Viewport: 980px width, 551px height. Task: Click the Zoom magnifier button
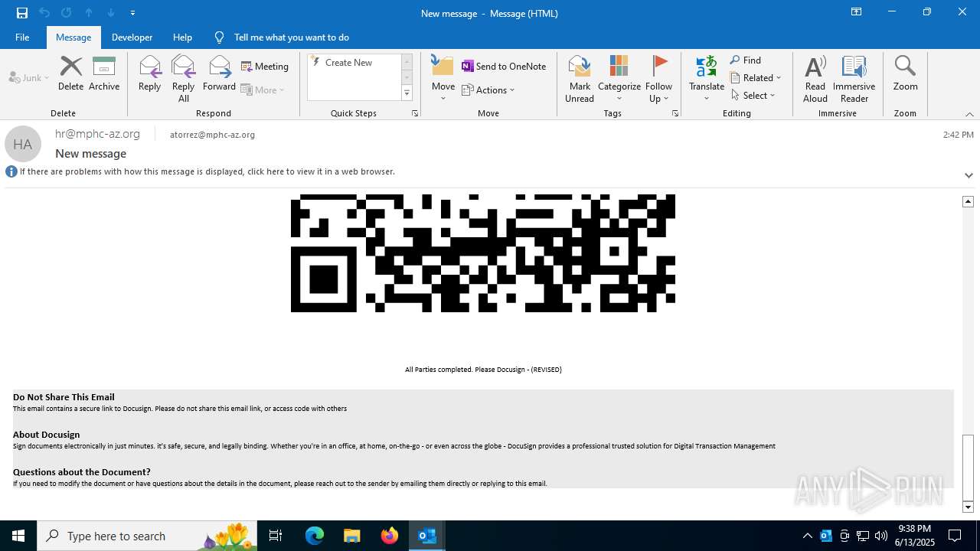coord(905,73)
